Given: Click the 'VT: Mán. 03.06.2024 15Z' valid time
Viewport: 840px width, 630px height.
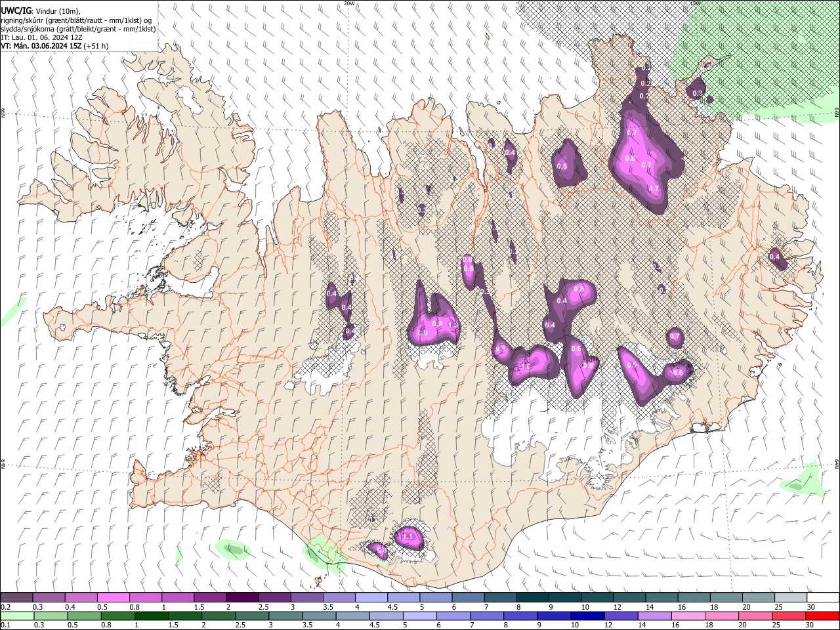Looking at the screenshot, I should [41, 46].
